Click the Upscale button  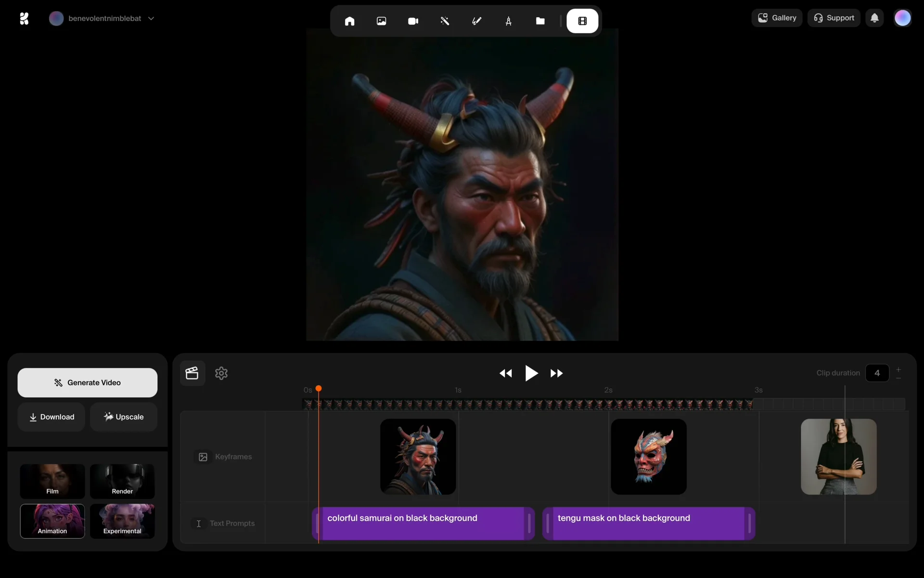tap(124, 417)
